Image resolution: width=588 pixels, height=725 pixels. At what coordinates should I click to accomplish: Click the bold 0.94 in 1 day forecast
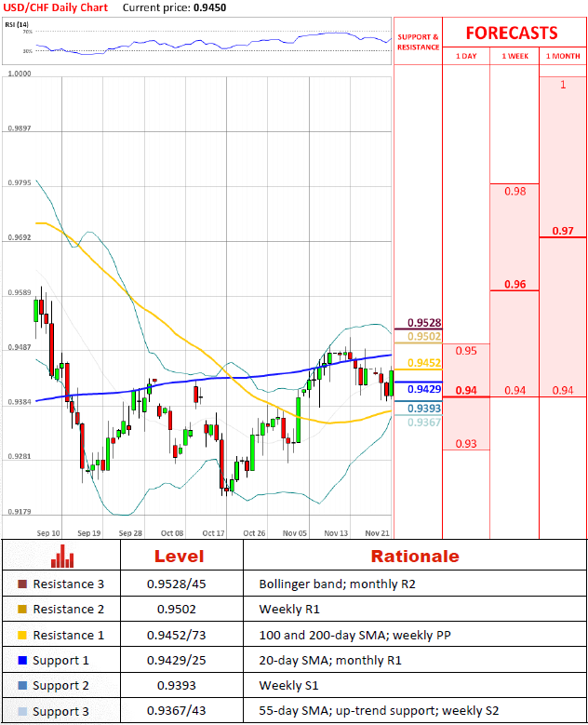[466, 390]
